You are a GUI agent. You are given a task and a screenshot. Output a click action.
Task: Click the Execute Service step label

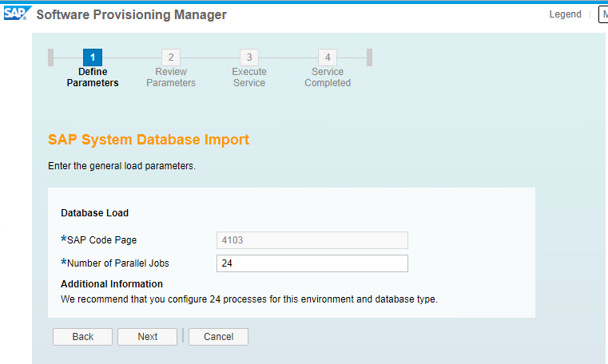pos(249,77)
